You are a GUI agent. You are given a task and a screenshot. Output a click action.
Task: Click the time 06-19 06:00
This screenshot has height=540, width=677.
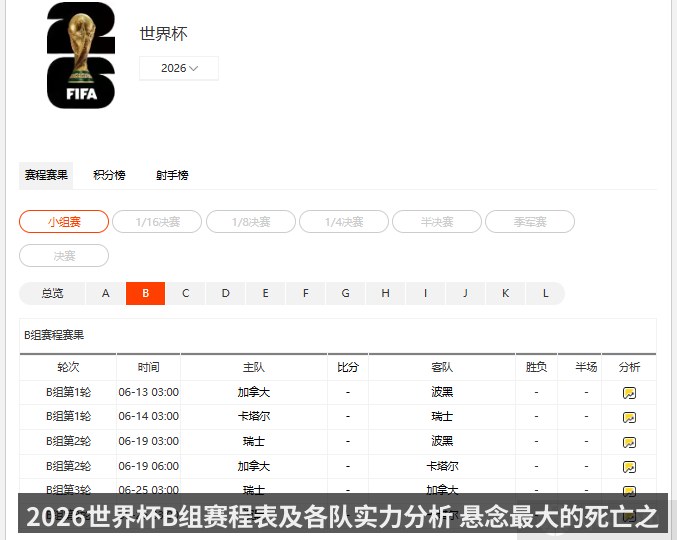click(149, 466)
